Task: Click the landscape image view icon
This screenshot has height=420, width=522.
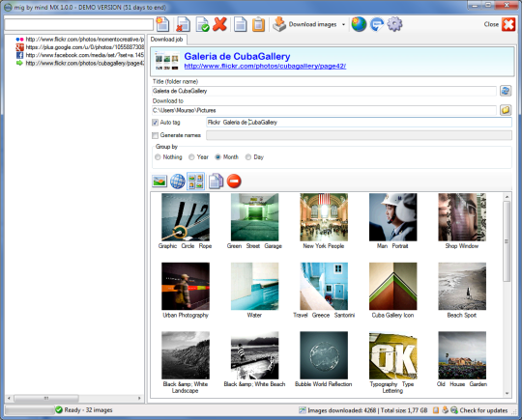Action: coord(159,182)
